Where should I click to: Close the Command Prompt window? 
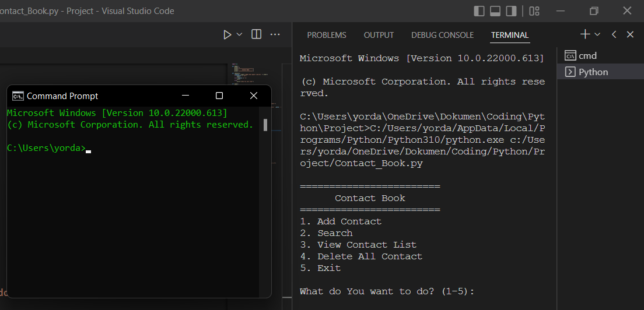point(254,96)
